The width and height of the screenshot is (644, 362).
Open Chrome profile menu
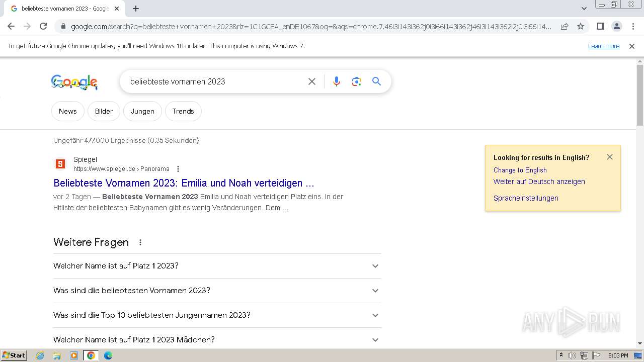point(616,26)
